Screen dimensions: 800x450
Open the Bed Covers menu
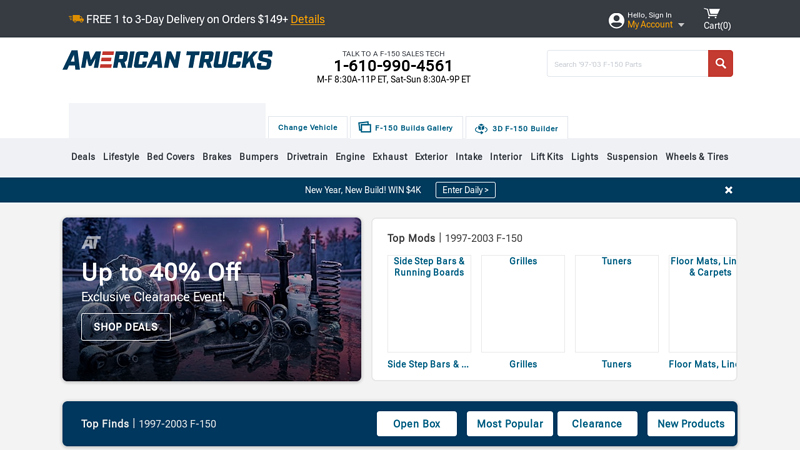click(x=170, y=157)
